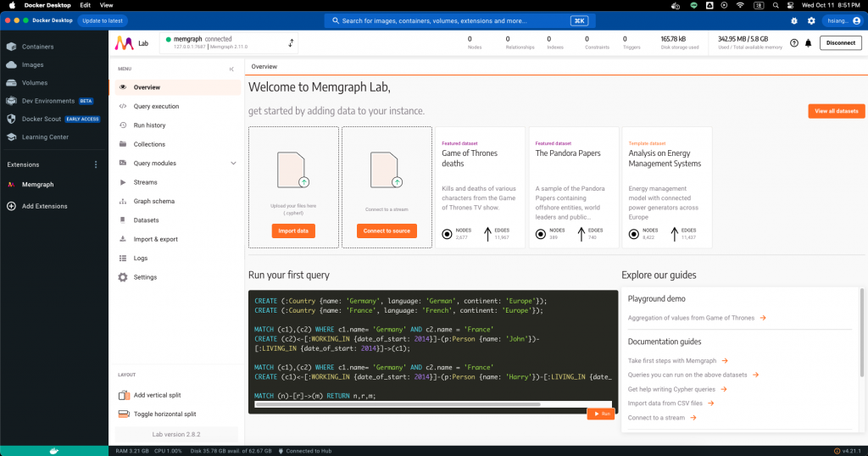The image size is (868, 456).
Task: Open the notifications bell icon
Action: (x=808, y=43)
